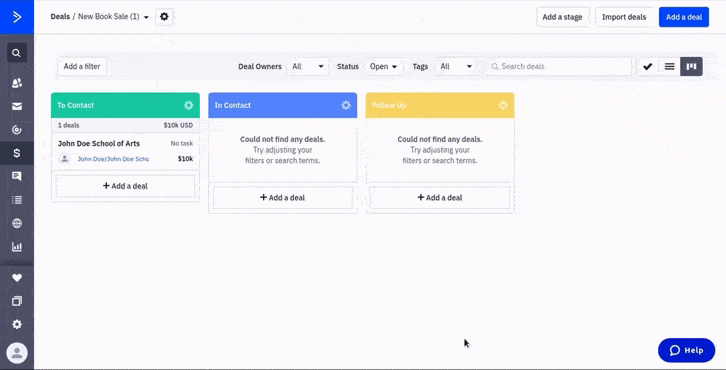
Task: Click inside Search deals field
Action: click(559, 67)
